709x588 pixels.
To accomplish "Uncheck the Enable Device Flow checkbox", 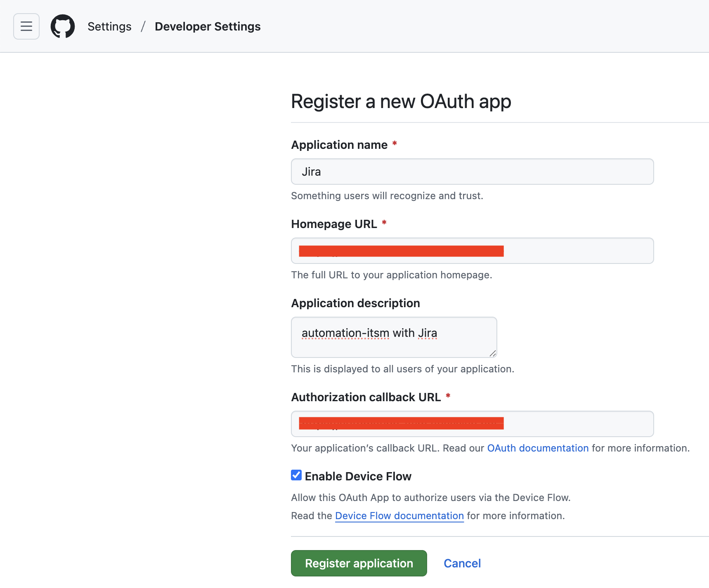I will click(296, 475).
